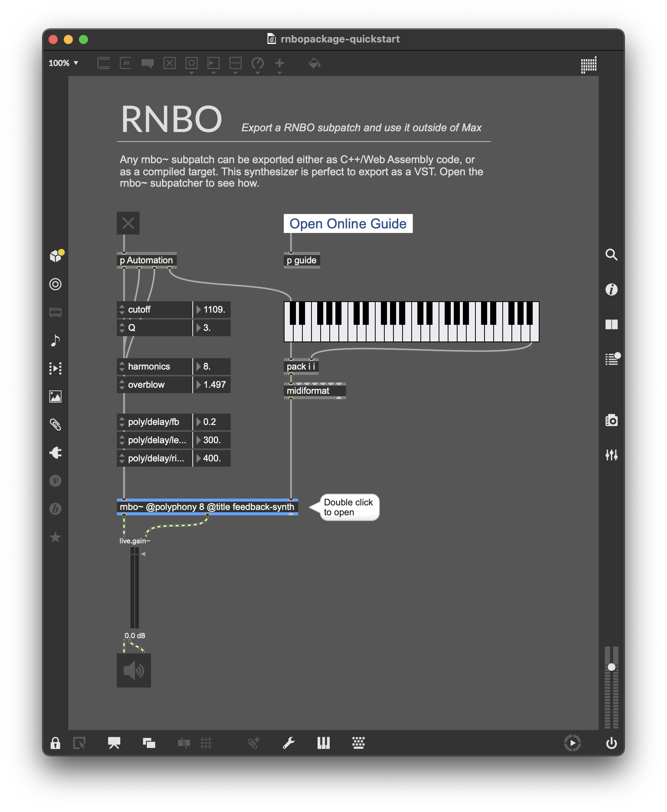
Task: Open the keyboard icon in bottom toolbar
Action: coord(359,743)
